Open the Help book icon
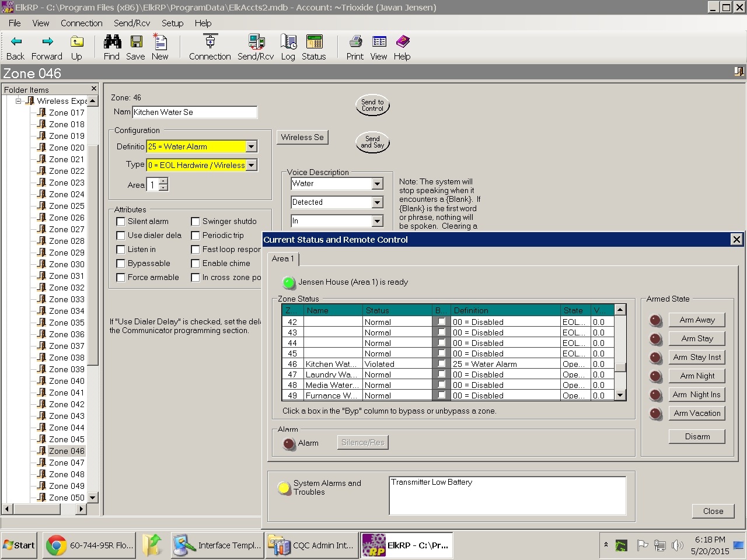 coord(402,42)
